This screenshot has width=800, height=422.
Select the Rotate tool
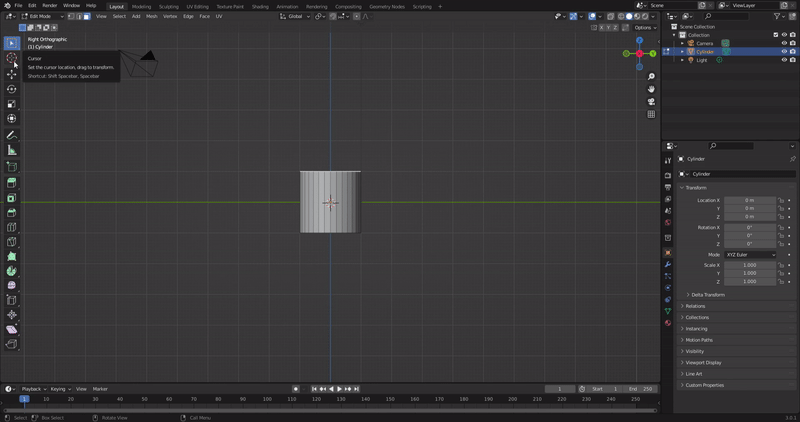point(11,89)
